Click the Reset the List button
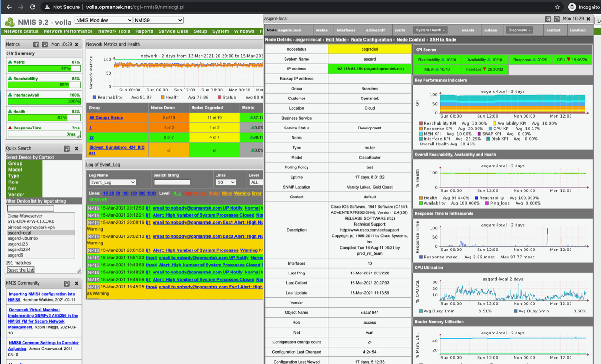The image size is (601, 364). (20, 270)
